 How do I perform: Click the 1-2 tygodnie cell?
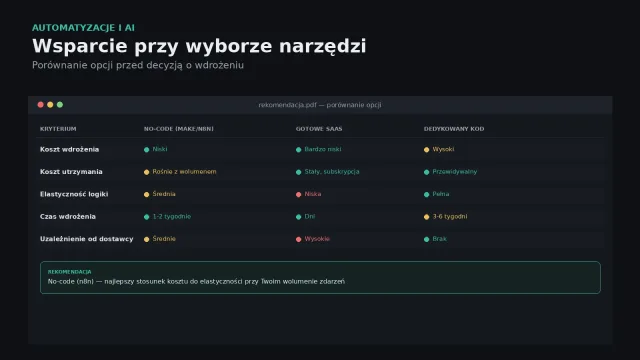171,217
